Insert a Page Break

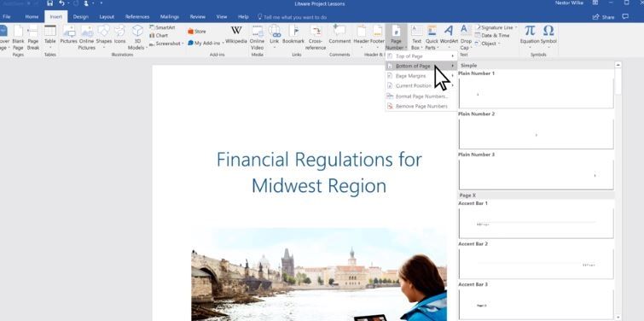[33, 37]
